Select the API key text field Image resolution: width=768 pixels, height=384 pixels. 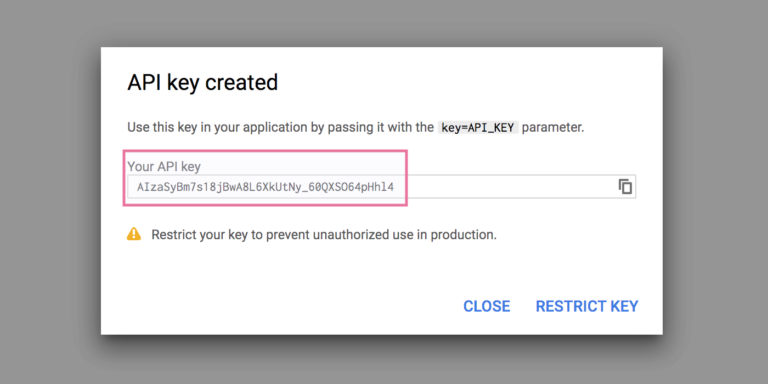382,187
